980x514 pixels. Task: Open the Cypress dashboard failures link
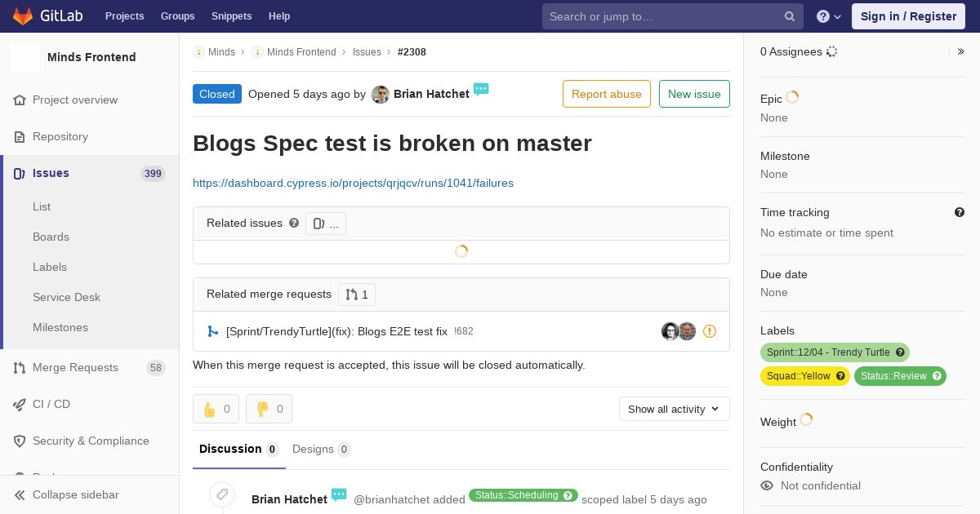tap(353, 183)
